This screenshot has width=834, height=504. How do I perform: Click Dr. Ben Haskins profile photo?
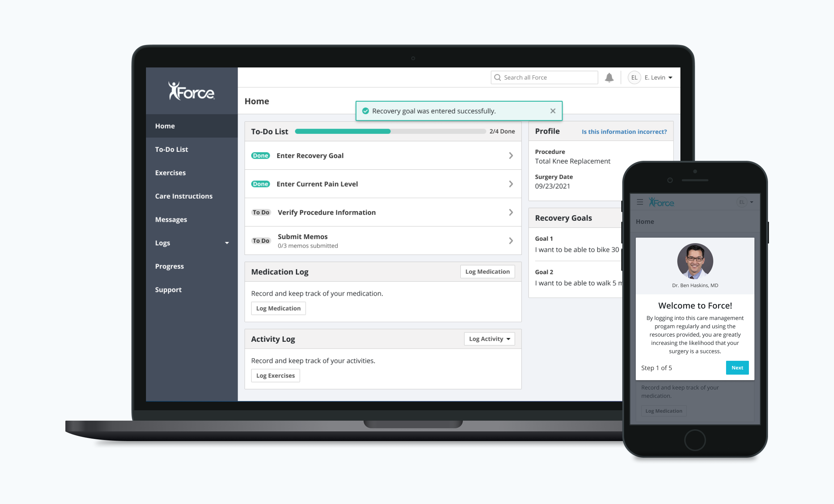click(695, 261)
